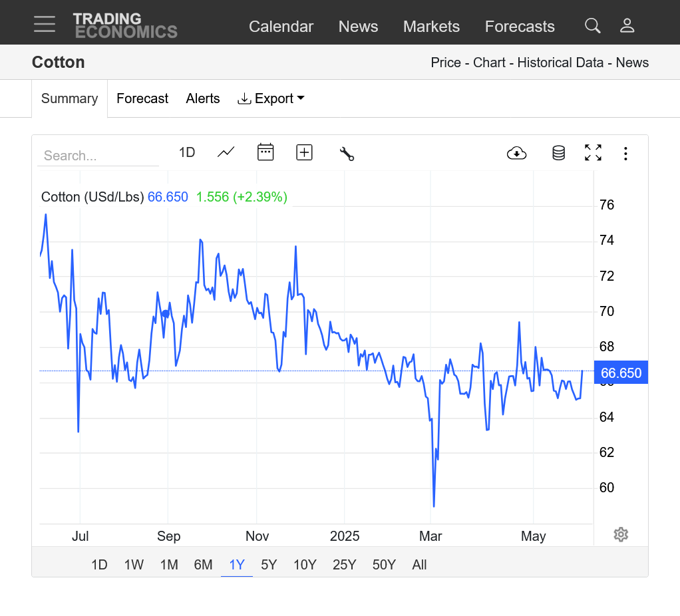The height and width of the screenshot is (616, 680).
Task: Open chart tools wrench icon
Action: point(347,154)
